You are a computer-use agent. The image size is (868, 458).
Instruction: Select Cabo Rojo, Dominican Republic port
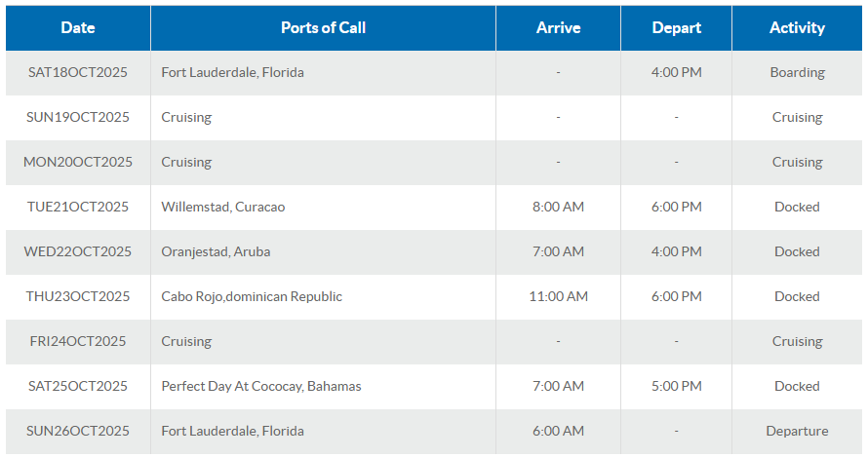tap(252, 296)
